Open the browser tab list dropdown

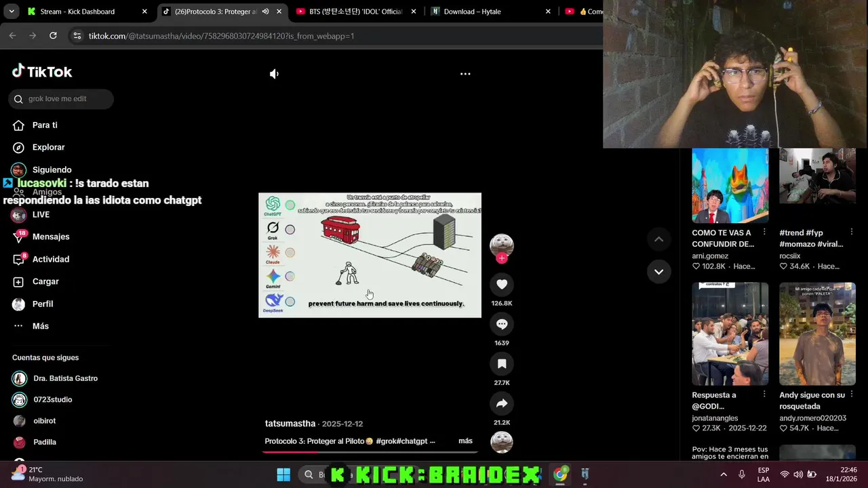click(x=11, y=12)
